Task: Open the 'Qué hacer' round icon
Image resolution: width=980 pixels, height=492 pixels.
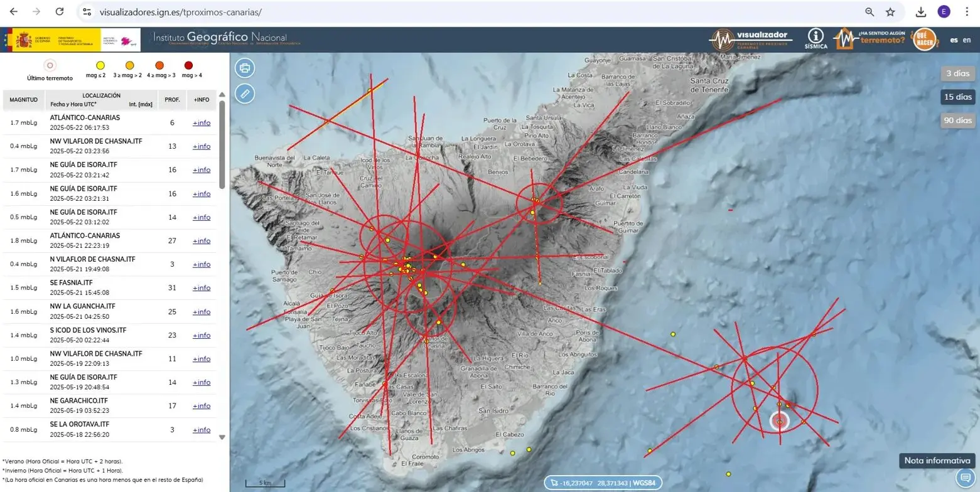Action: (924, 40)
